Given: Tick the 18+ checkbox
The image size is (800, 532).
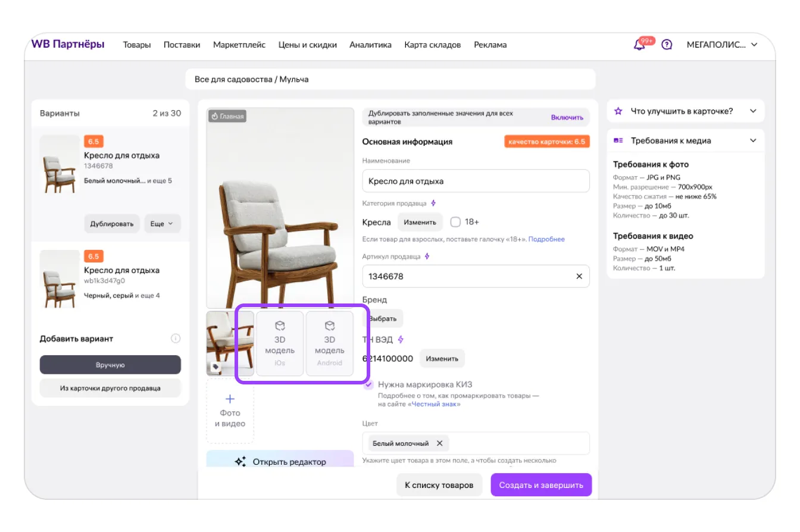Looking at the screenshot, I should [x=456, y=222].
